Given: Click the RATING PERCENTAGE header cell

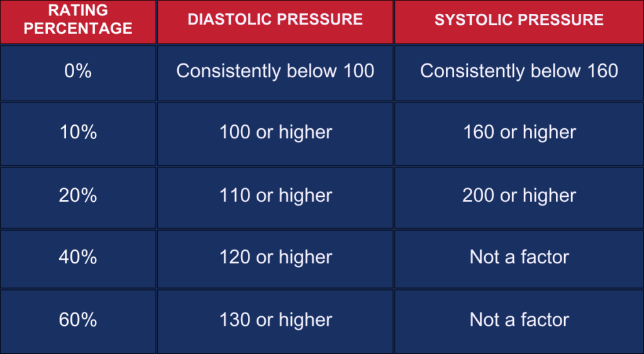Looking at the screenshot, I should pos(78,20).
